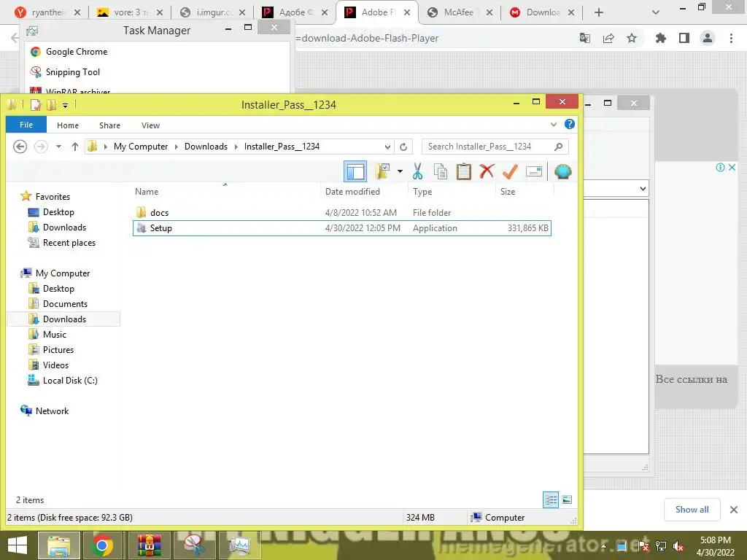The height and width of the screenshot is (560, 747).
Task: Select My Computer in navigation pane
Action: (x=63, y=273)
